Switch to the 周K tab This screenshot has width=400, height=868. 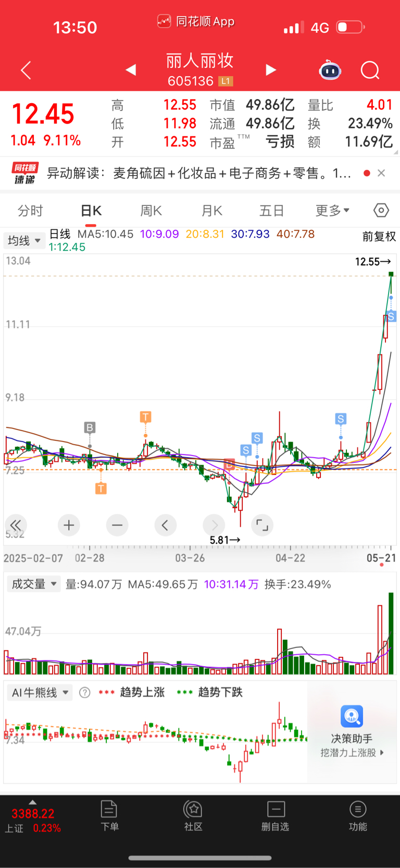coord(151,211)
